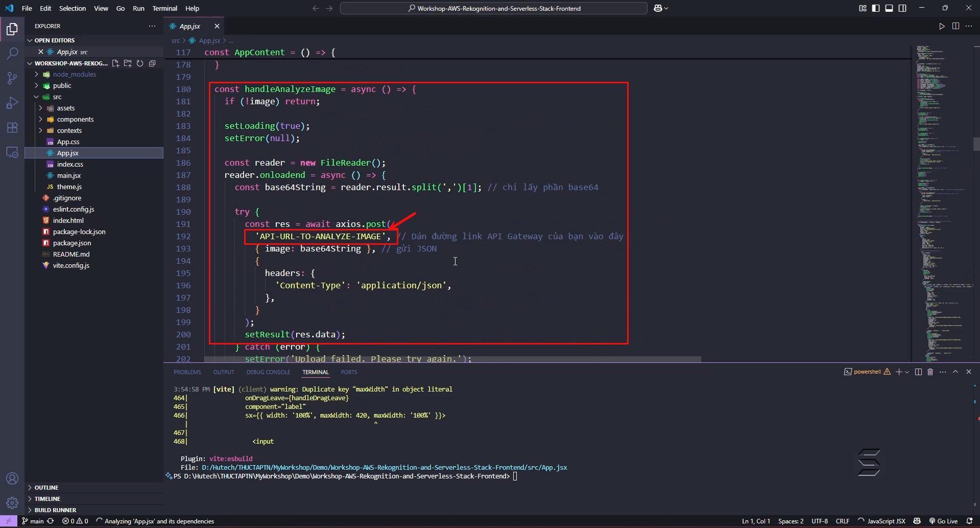Open the Extensions view

pos(12,127)
